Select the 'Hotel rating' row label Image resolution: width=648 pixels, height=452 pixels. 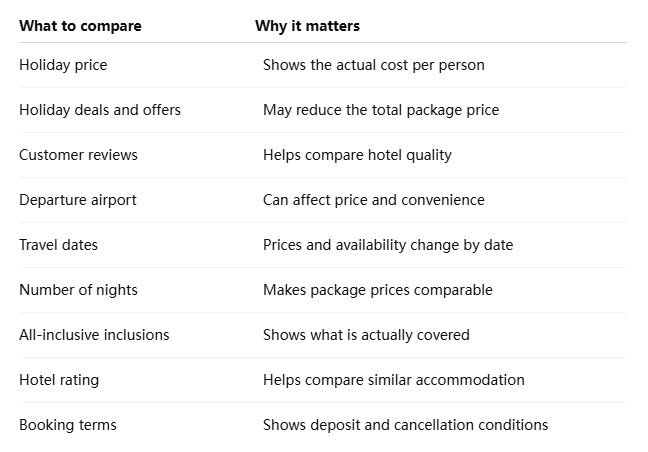pyautogui.click(x=59, y=380)
